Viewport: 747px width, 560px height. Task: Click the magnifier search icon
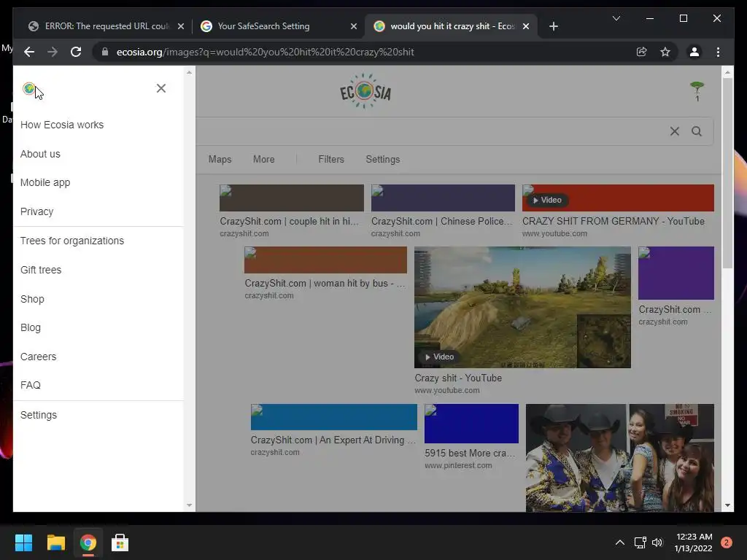[697, 131]
